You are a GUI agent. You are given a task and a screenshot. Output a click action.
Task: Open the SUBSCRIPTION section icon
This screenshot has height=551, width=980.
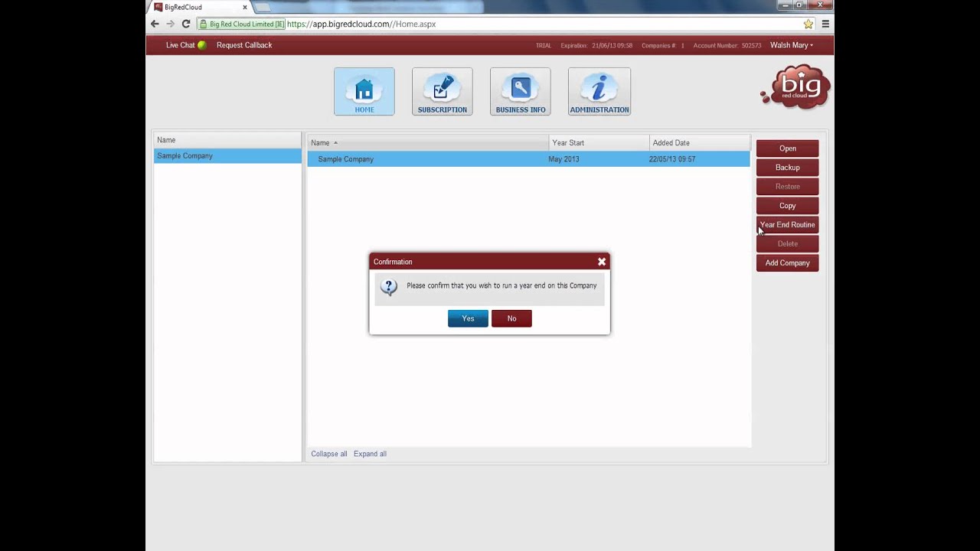pos(443,92)
